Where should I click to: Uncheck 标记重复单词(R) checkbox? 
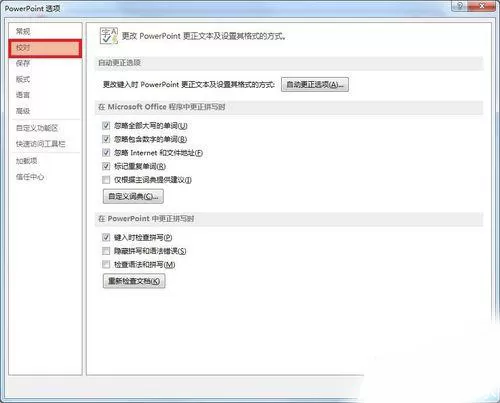[106, 166]
